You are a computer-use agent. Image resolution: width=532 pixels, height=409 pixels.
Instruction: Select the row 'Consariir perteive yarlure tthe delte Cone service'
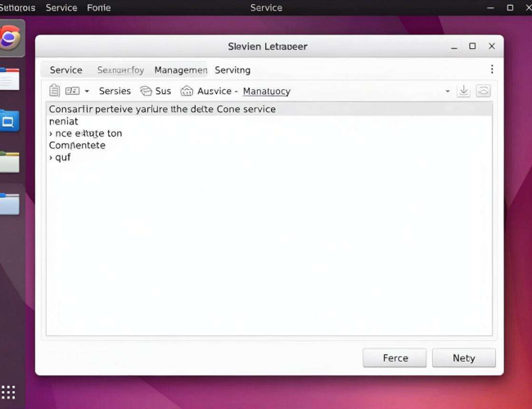[269, 109]
